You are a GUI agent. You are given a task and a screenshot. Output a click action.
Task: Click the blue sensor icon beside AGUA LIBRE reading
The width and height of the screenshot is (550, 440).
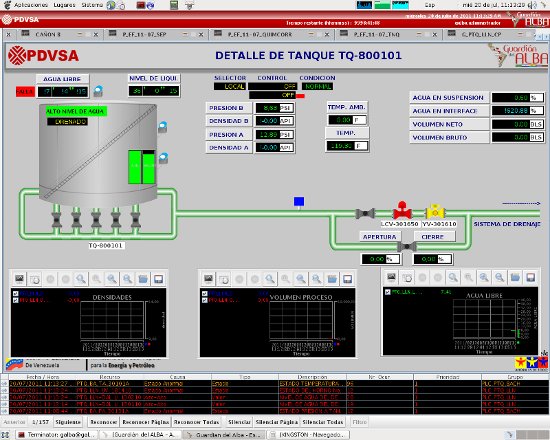point(98,91)
